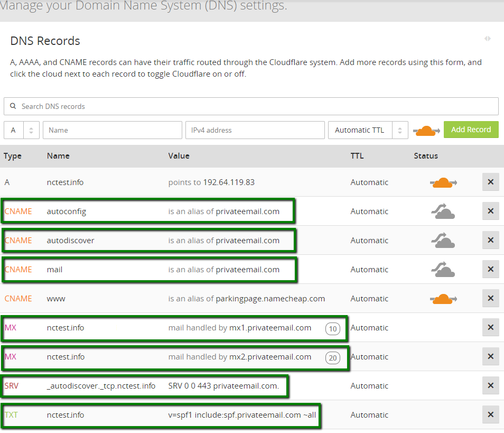Click the Value column header
Screen dimensions: 504x433
179,155
